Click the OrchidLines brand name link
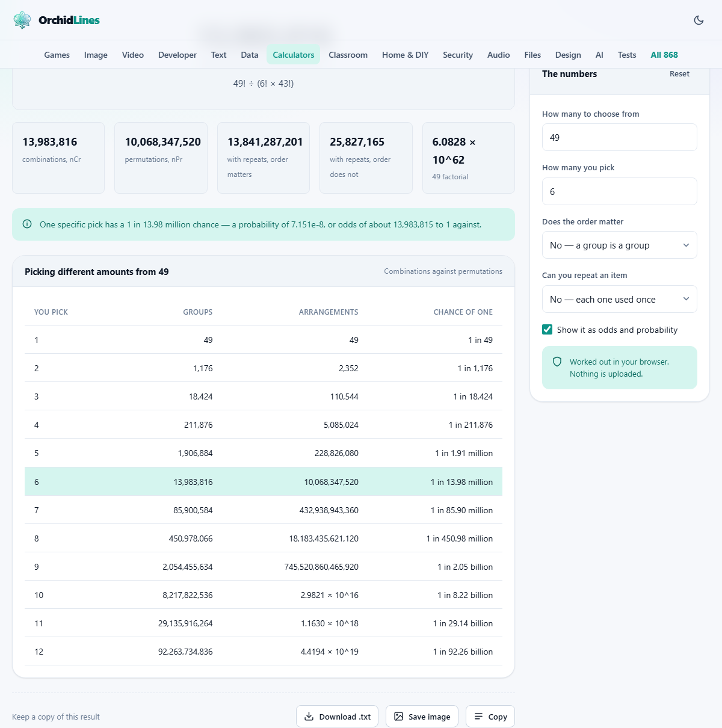 point(69,20)
